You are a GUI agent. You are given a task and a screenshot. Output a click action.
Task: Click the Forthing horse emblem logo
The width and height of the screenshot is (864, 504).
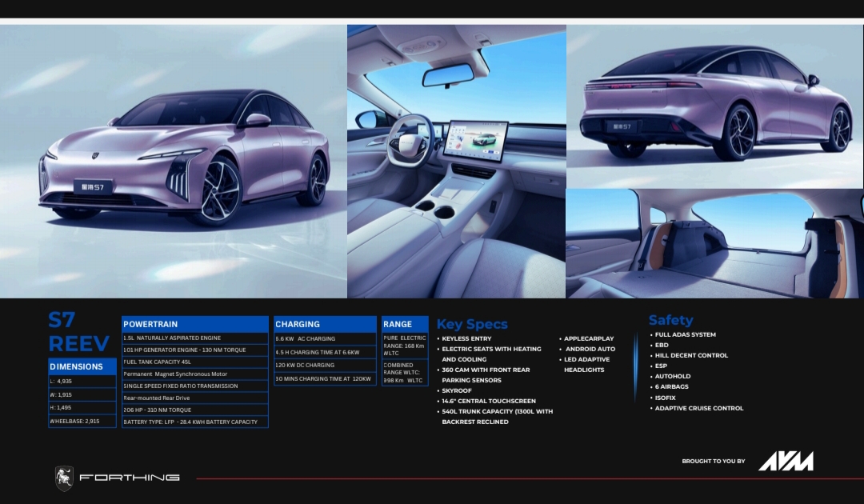[x=64, y=478]
